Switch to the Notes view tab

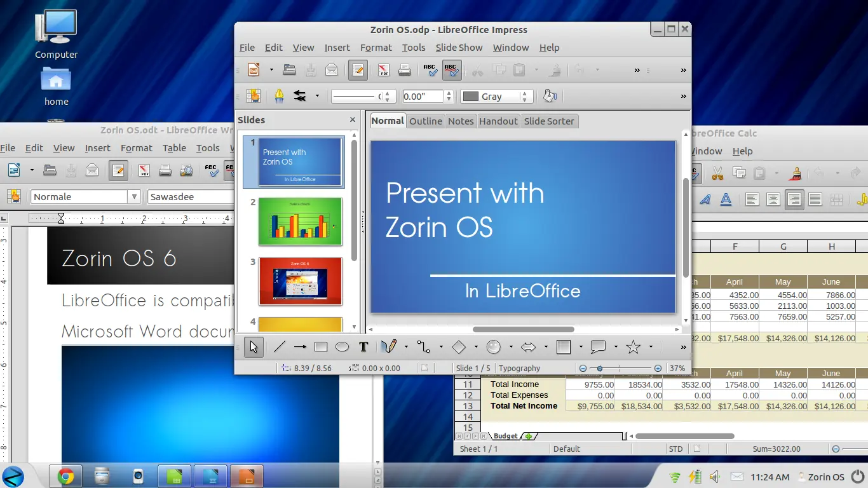point(461,121)
